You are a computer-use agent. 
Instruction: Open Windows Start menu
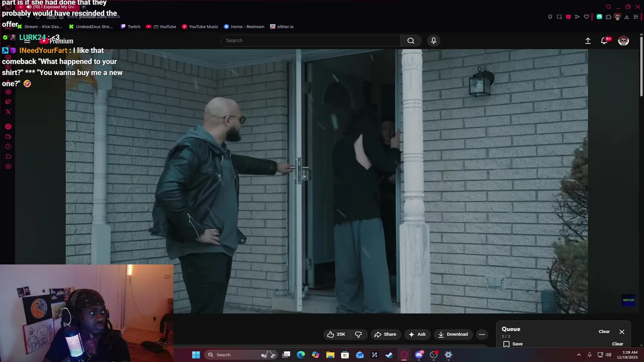click(x=196, y=355)
